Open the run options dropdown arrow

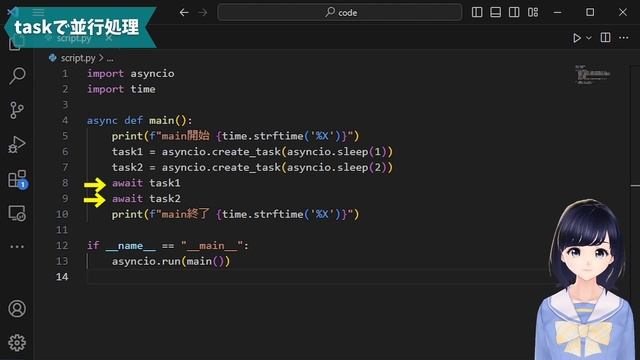point(589,38)
